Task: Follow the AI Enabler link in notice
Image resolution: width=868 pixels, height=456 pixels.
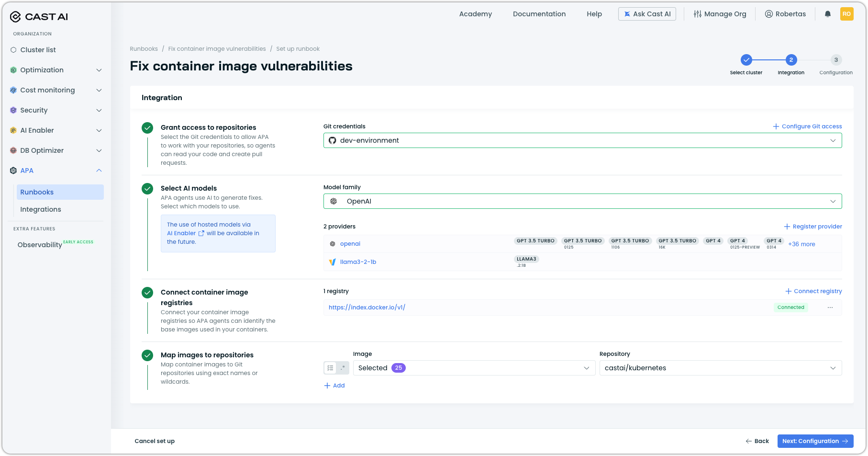Action: point(181,233)
